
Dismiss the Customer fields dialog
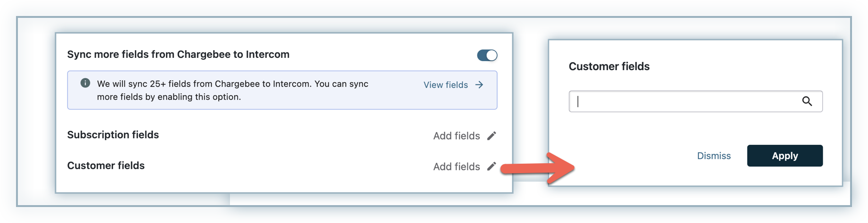pos(713,156)
